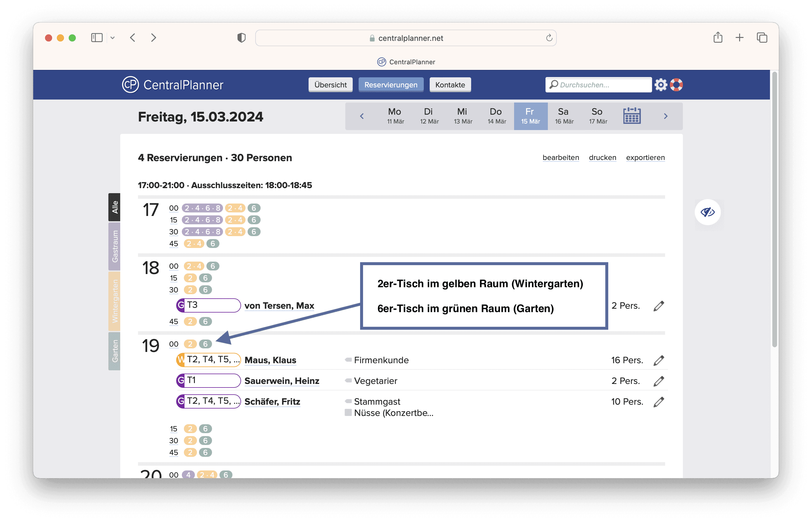Screen dimensions: 812x522
Task: Select the Gastraum room tab
Action: pos(114,246)
